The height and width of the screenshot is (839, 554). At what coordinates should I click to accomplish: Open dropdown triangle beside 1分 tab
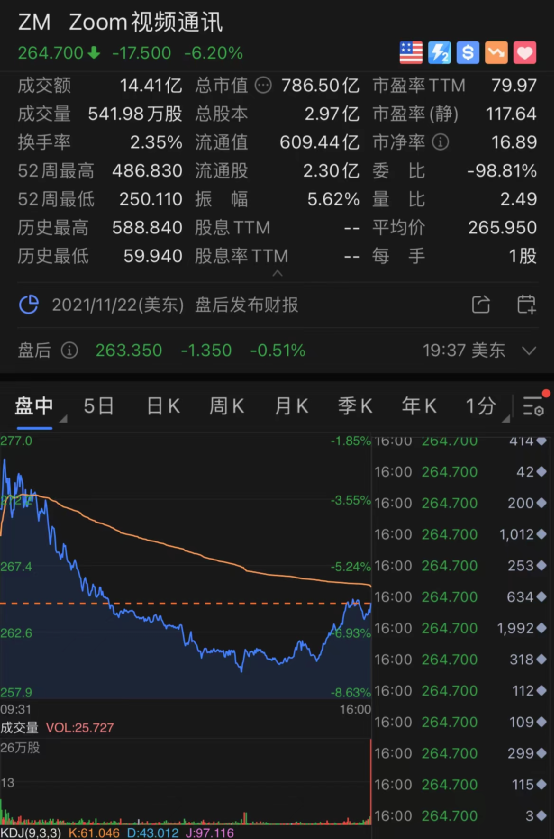[505, 418]
